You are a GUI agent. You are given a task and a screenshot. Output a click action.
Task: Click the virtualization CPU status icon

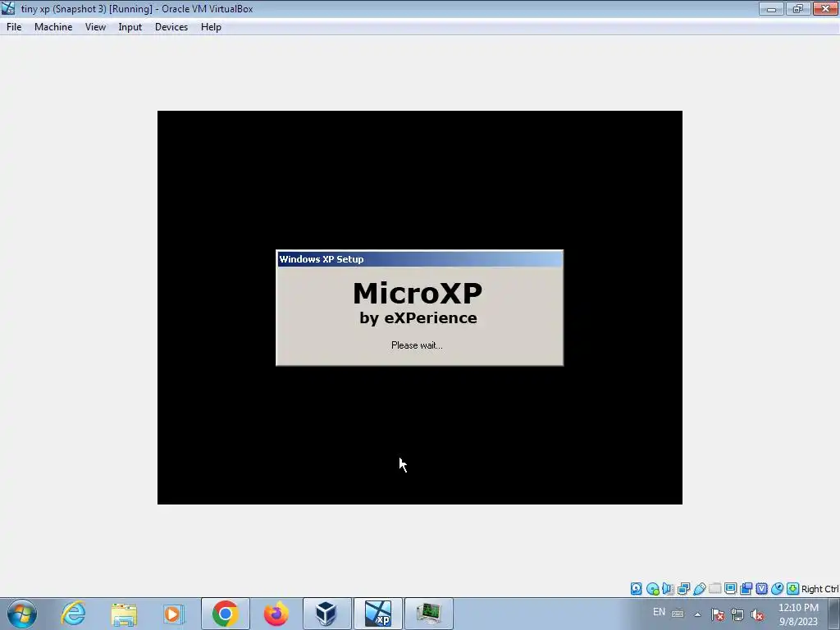[761, 589]
